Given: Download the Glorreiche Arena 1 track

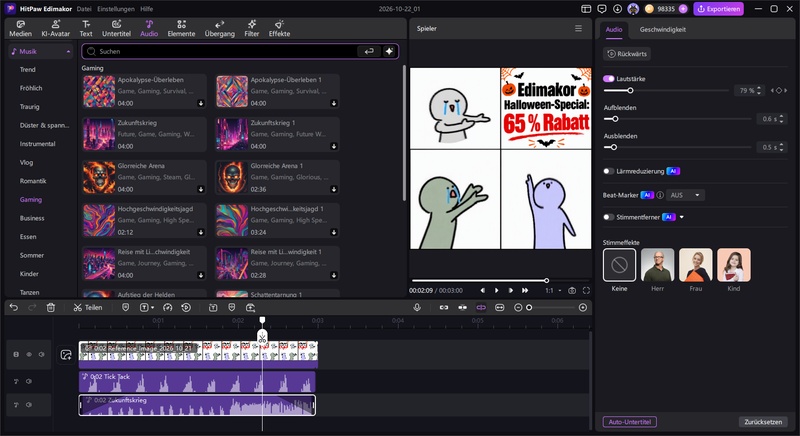Looking at the screenshot, I should [334, 189].
